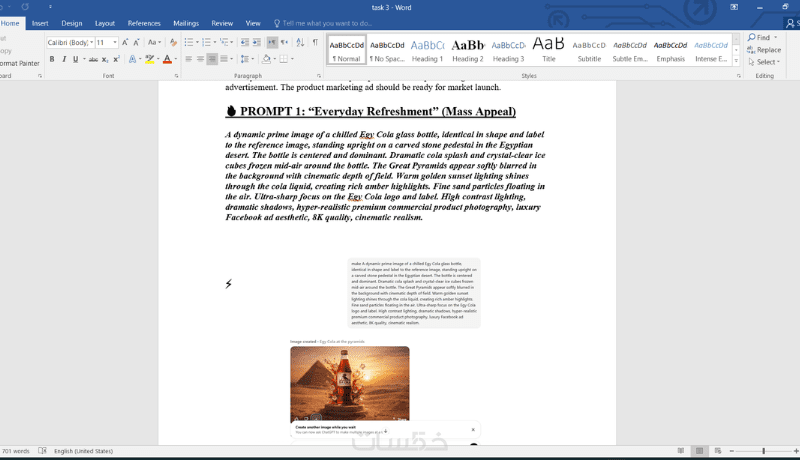Expand highlight color dropdown arrow
This screenshot has width=800, height=460.
158,59
